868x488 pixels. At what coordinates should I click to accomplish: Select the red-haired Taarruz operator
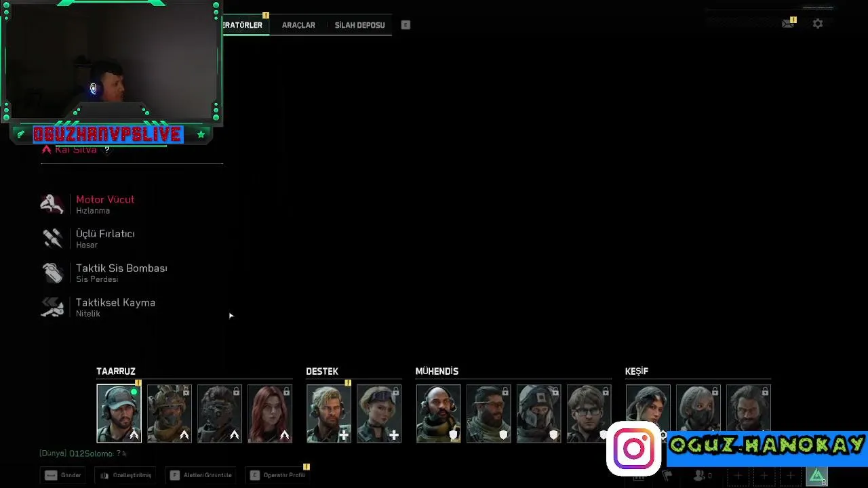pos(270,413)
